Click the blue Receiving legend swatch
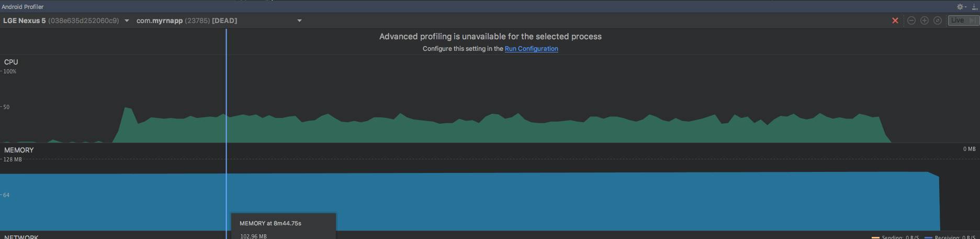980x239 pixels. pyautogui.click(x=928, y=237)
